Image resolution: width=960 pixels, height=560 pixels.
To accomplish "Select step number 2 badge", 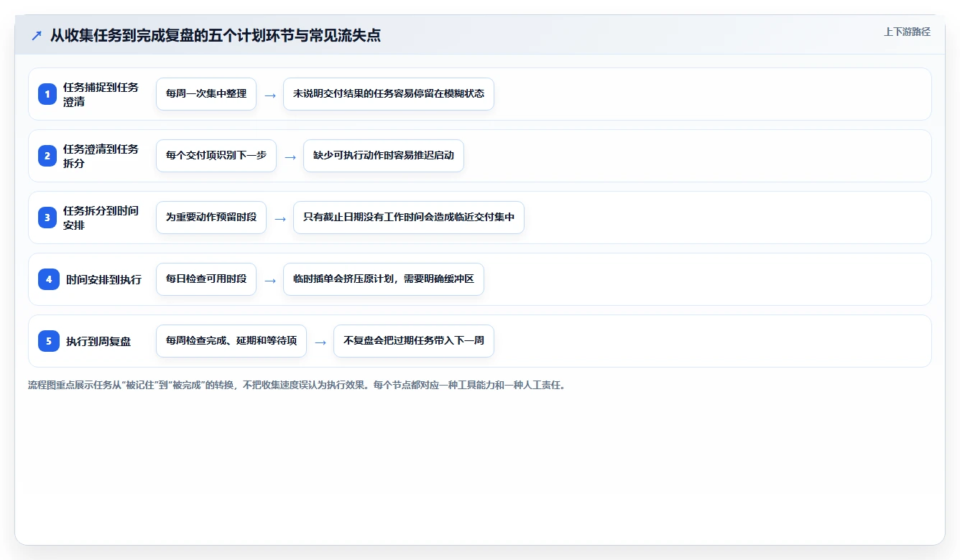I will [48, 156].
